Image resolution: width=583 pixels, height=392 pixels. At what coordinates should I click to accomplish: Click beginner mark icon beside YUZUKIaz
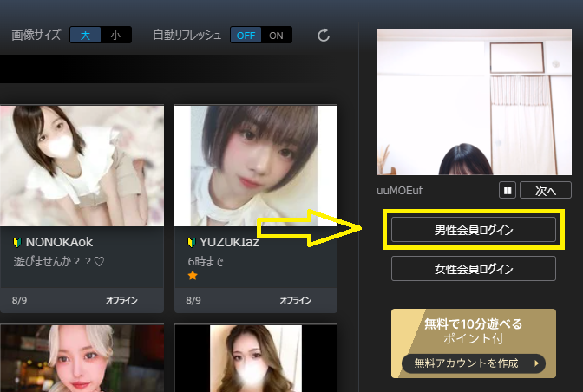pyautogui.click(x=191, y=243)
